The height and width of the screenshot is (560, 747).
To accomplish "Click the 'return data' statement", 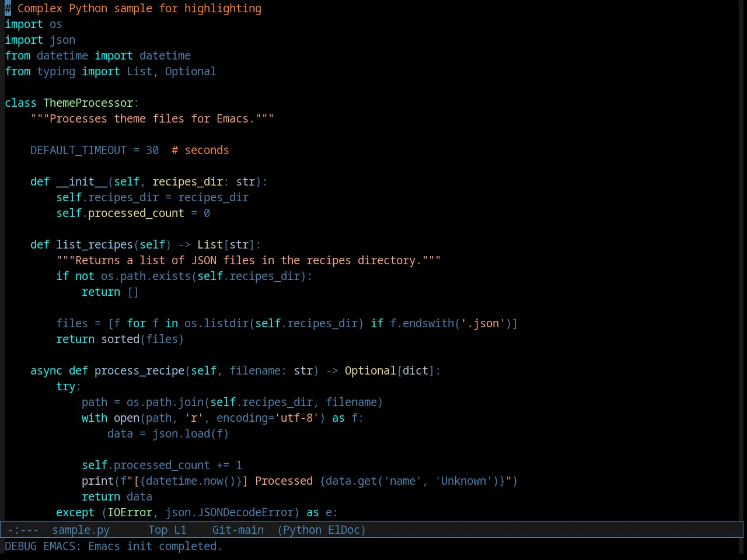I will click(x=117, y=496).
